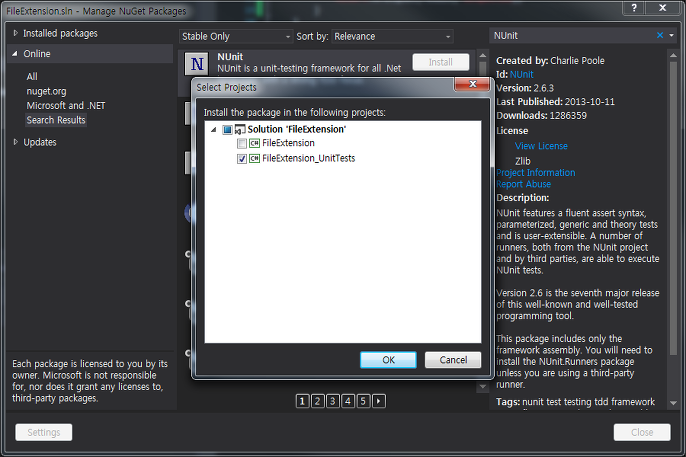This screenshot has width=686, height=457.
Task: Uncheck the FileExtension_UnitTests checkbox
Action: (x=242, y=158)
